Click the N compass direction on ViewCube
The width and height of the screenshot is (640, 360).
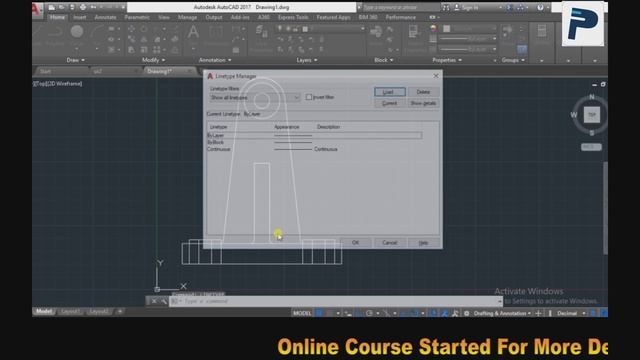point(592,97)
